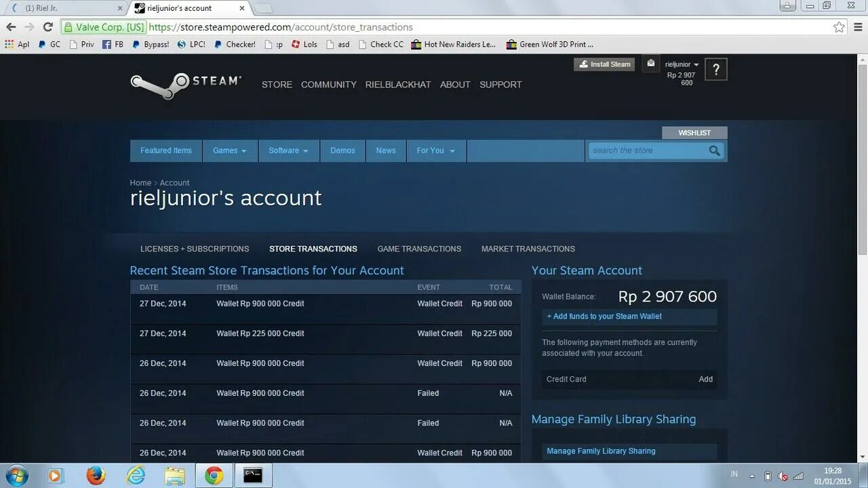868x488 pixels.
Task: Click the Steam logo
Action: pyautogui.click(x=186, y=85)
